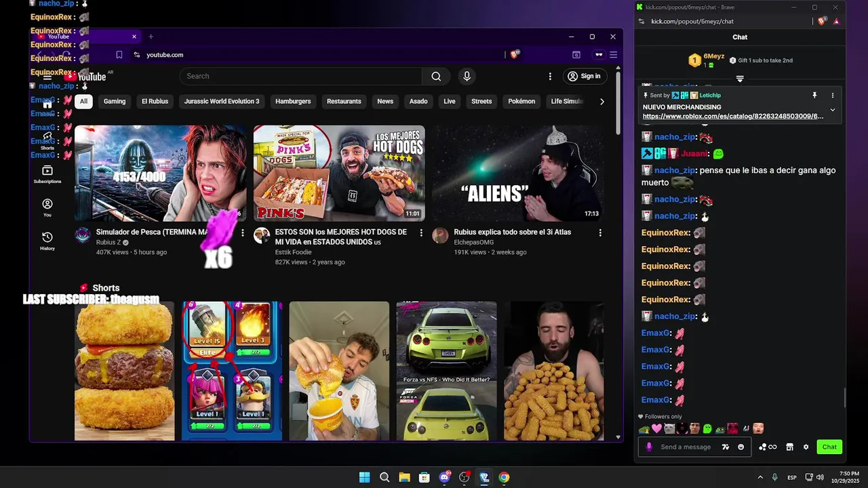Click Brave Shields icon in Kick chat window

click(x=822, y=21)
